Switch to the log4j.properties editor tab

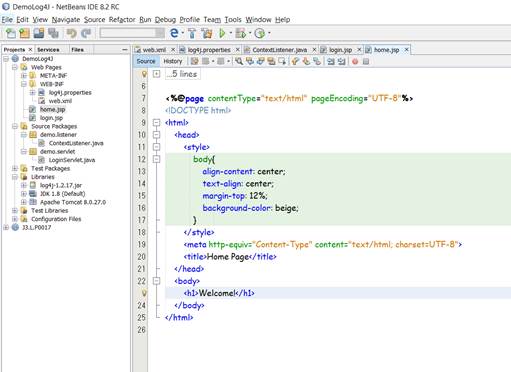[x=209, y=50]
